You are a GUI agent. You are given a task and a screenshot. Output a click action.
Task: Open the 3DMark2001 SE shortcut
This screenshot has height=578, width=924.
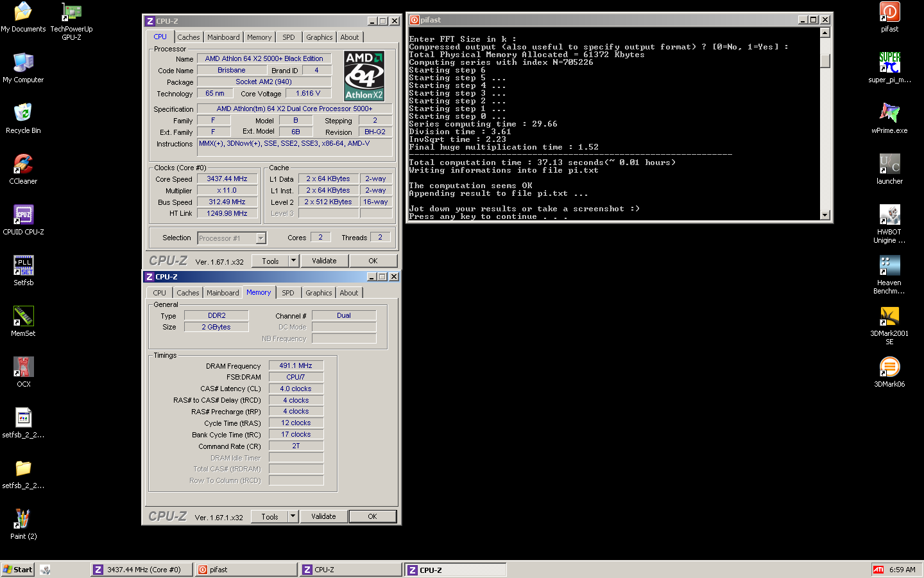pyautogui.click(x=889, y=316)
